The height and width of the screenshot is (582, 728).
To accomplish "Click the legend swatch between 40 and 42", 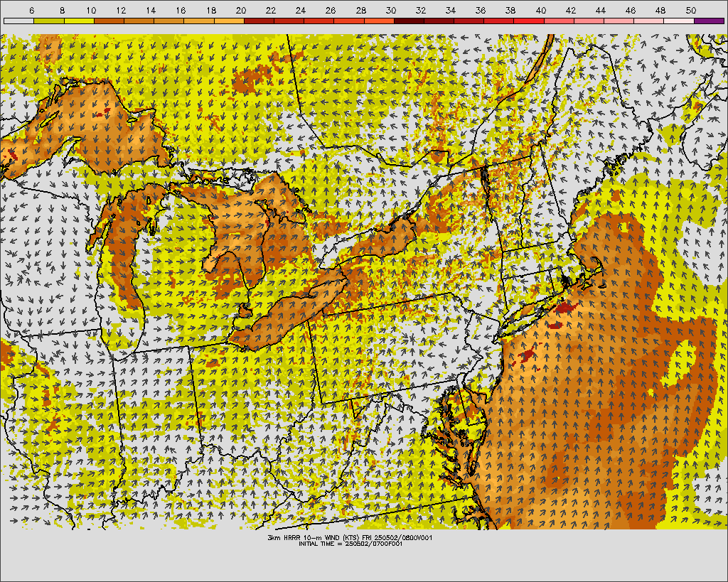I will coord(559,21).
